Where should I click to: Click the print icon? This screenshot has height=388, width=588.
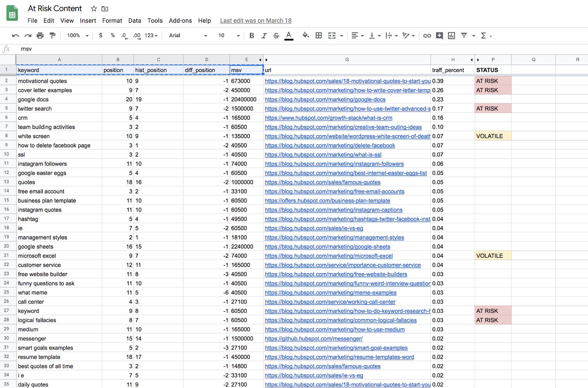[x=40, y=36]
